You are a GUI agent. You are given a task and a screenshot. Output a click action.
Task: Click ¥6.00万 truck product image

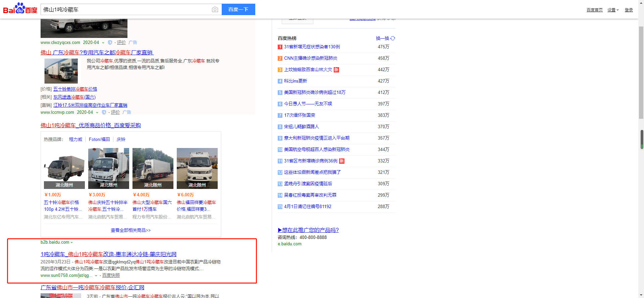coord(197,168)
